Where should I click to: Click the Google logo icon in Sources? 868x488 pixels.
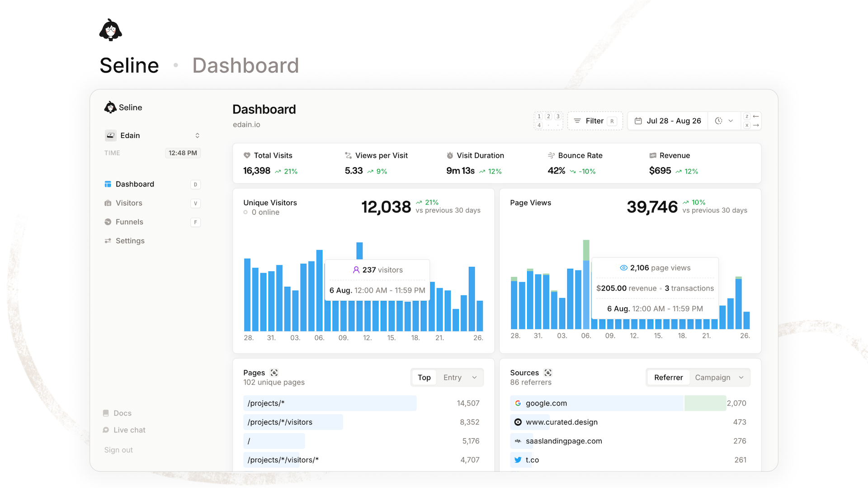(518, 404)
